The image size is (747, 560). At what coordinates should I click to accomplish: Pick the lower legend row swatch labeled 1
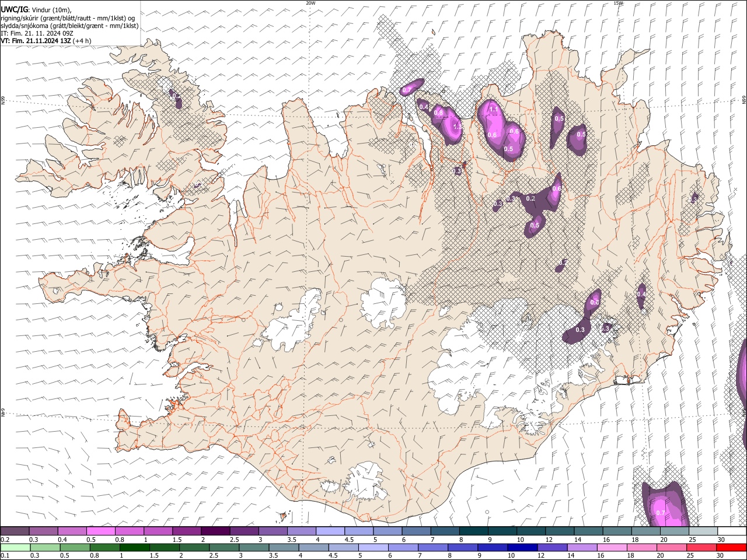[135, 547]
